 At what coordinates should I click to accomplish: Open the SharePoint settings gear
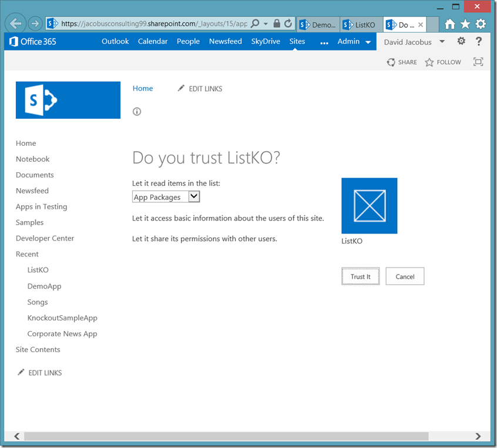[x=461, y=41]
